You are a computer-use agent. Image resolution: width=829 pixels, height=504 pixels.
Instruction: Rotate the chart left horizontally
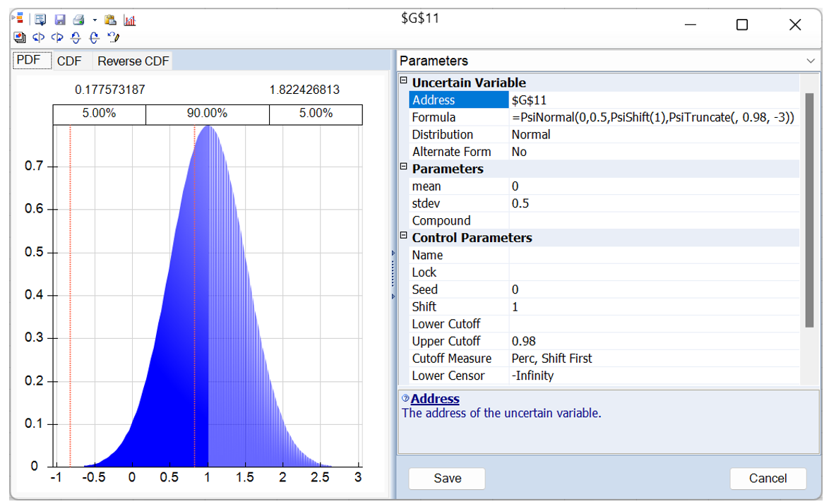pyautogui.click(x=38, y=37)
